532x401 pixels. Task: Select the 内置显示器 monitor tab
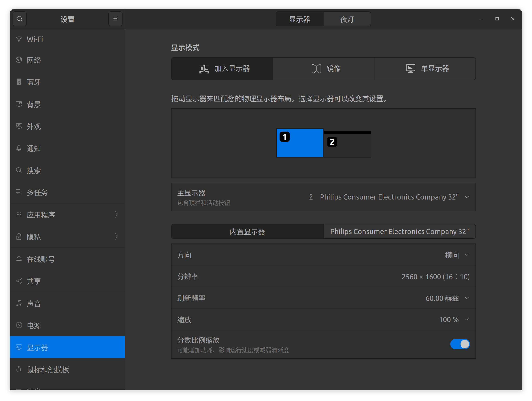[248, 231]
